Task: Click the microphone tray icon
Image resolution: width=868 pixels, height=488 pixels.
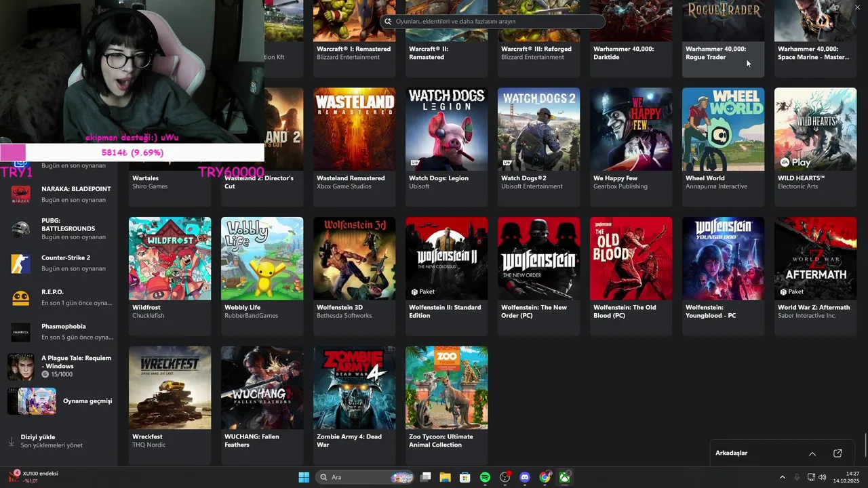Action: [x=797, y=477]
